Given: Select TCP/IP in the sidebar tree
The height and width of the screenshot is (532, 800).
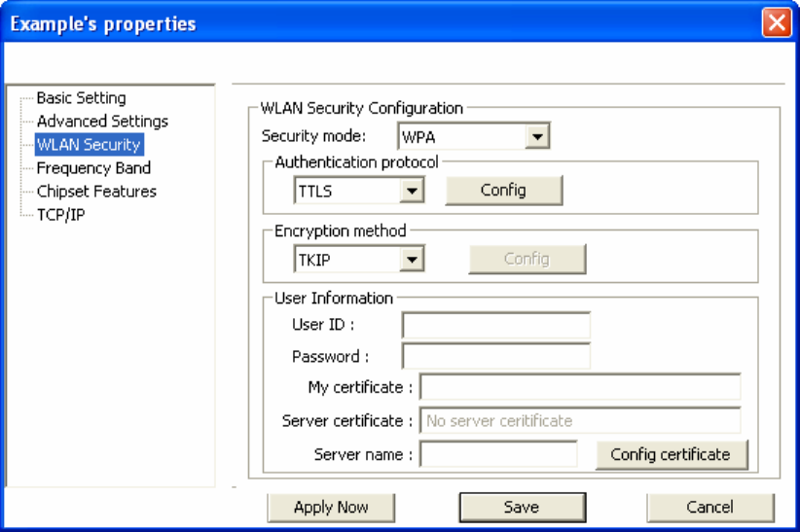Looking at the screenshot, I should click(60, 215).
